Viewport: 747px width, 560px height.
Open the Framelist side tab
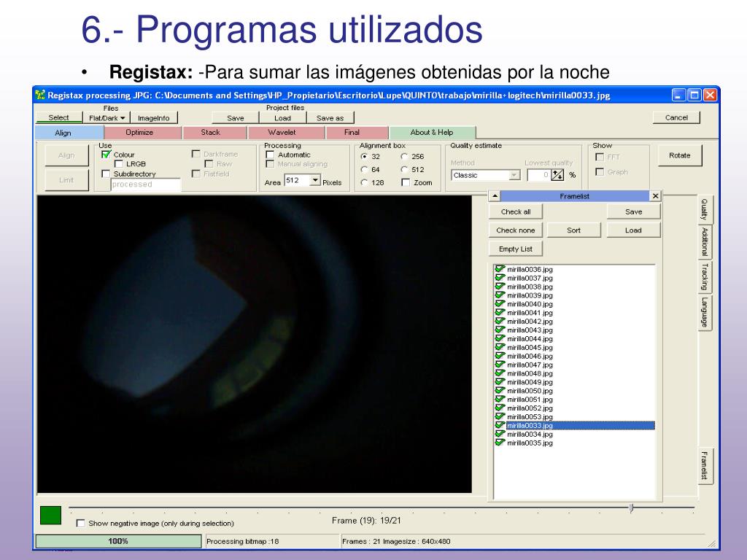[x=705, y=466]
